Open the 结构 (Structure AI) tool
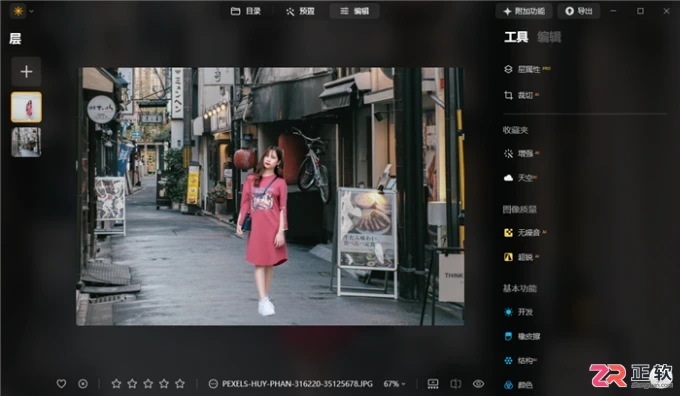 (520, 360)
